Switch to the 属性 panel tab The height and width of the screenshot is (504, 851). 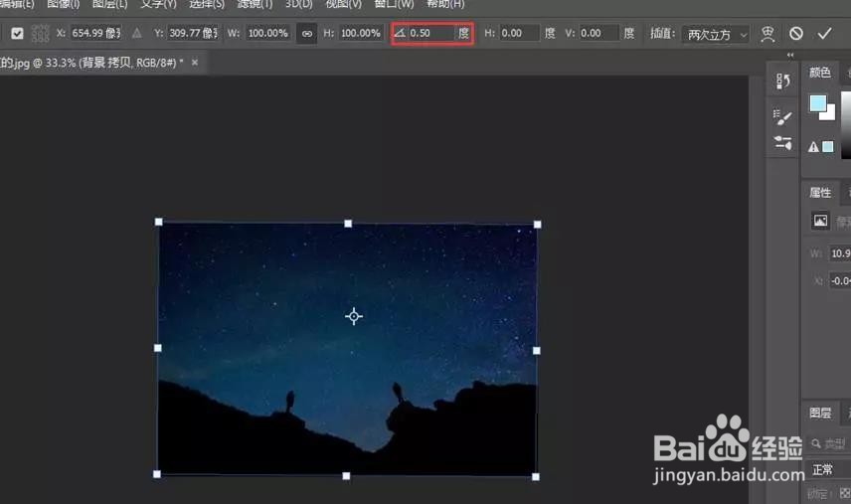(x=820, y=193)
